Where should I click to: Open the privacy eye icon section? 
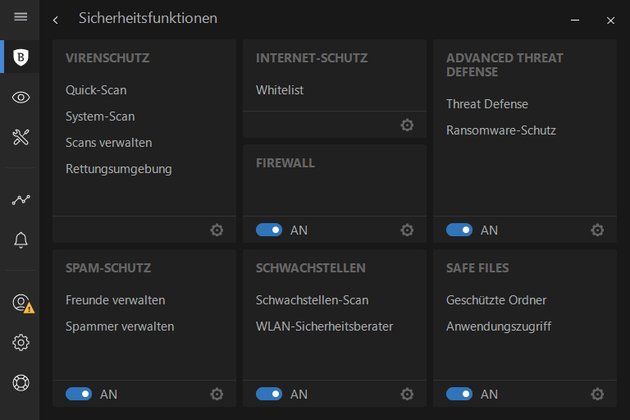(x=20, y=97)
